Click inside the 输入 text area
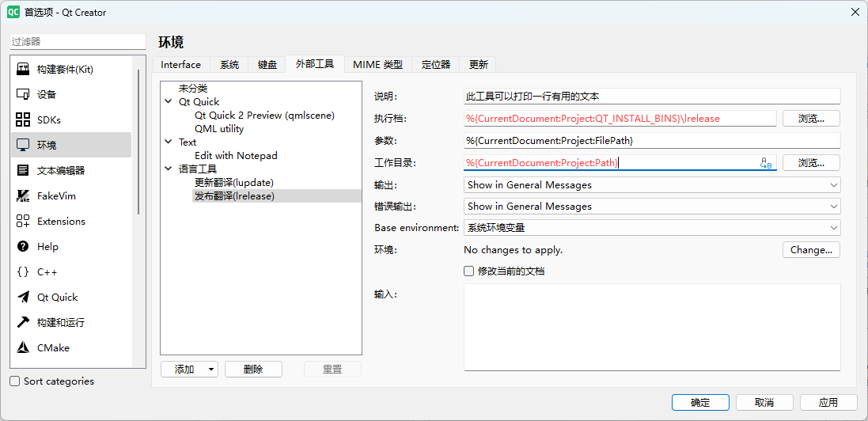Image resolution: width=868 pixels, height=421 pixels. point(652,327)
